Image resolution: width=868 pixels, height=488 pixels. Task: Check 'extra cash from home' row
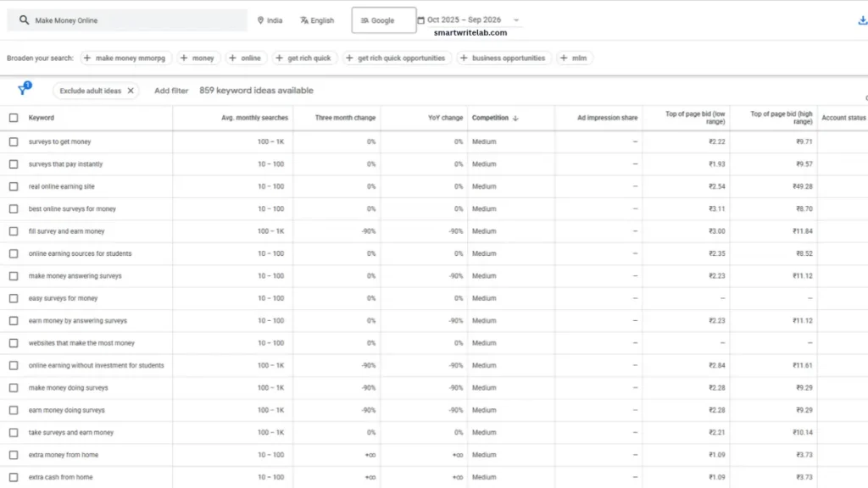(14, 477)
